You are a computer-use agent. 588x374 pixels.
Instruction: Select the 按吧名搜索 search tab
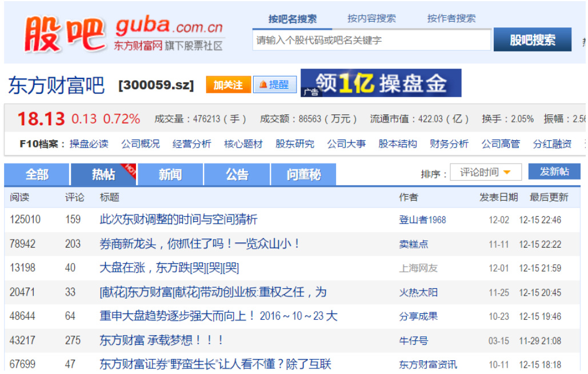[292, 18]
